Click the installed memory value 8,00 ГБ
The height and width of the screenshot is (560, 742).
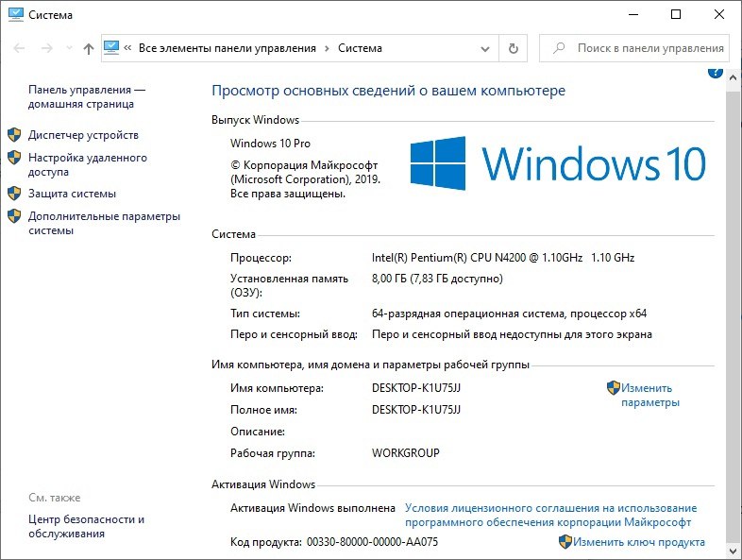point(437,279)
